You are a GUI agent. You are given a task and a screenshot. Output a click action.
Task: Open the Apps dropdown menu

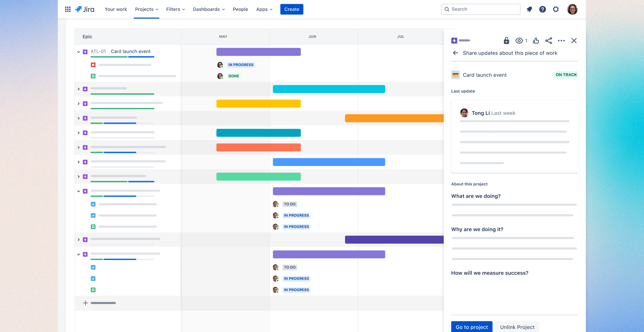pos(264,9)
